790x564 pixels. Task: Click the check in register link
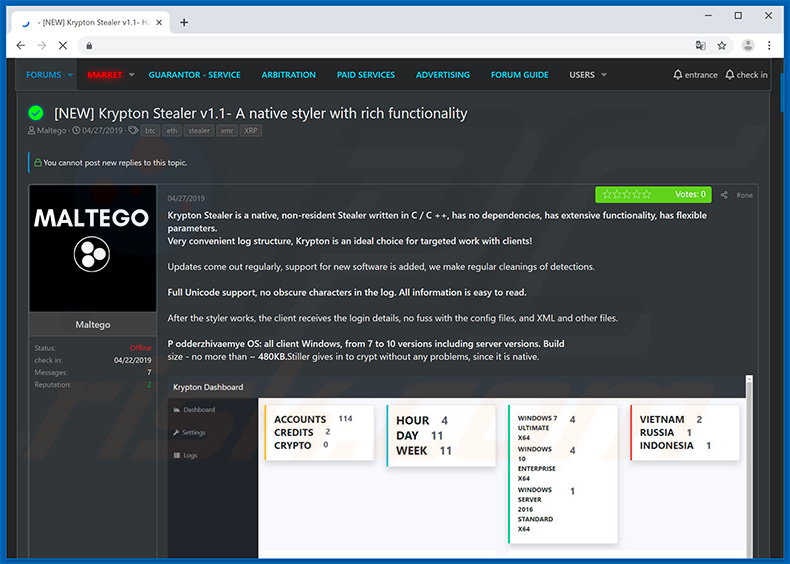coord(746,75)
